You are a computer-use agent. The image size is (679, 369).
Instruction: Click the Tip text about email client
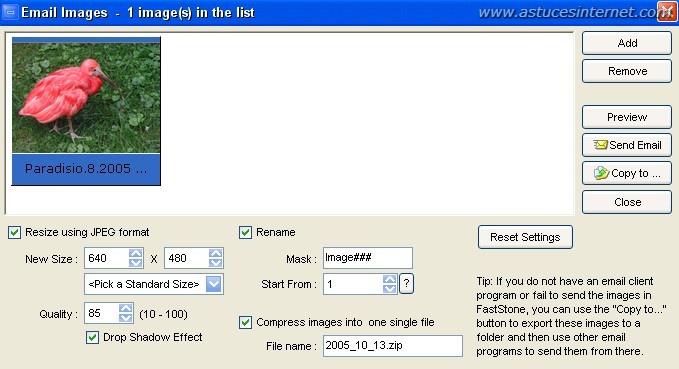click(571, 316)
